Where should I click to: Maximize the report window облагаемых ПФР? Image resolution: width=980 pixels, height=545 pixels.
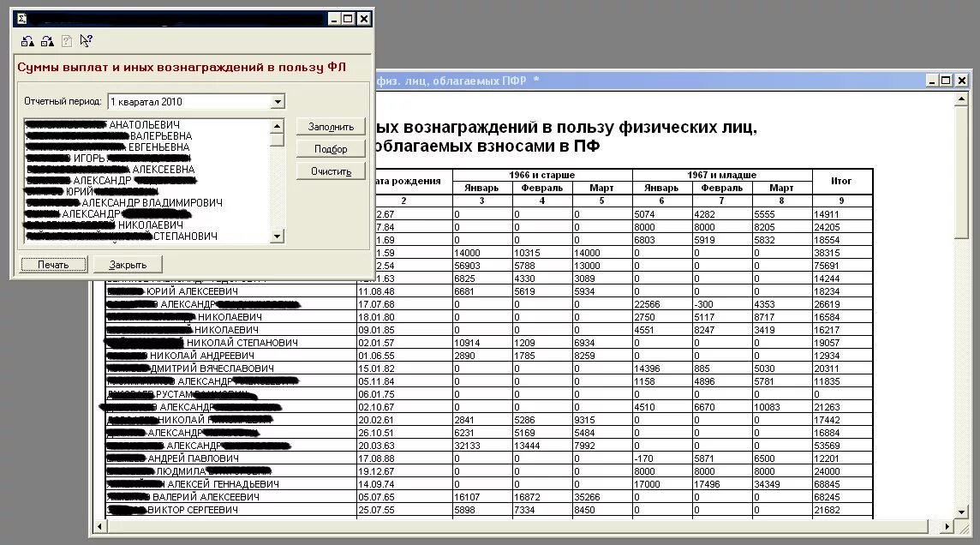(x=947, y=80)
